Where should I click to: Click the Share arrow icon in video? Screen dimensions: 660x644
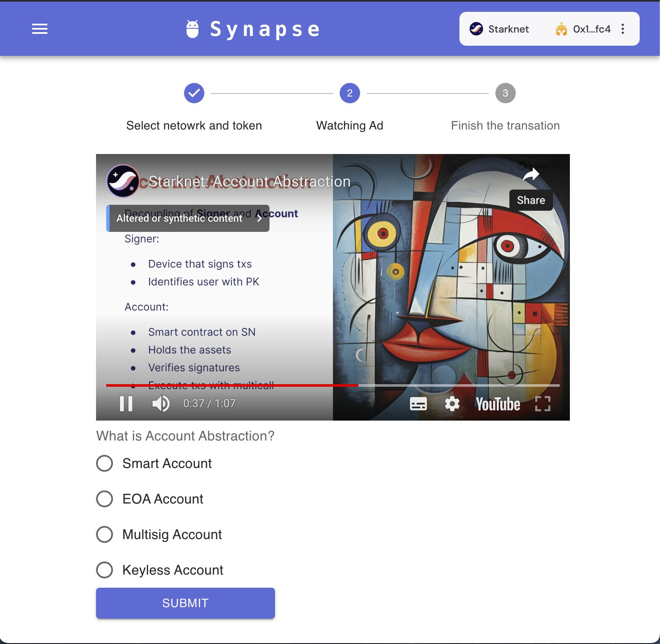coord(531,175)
